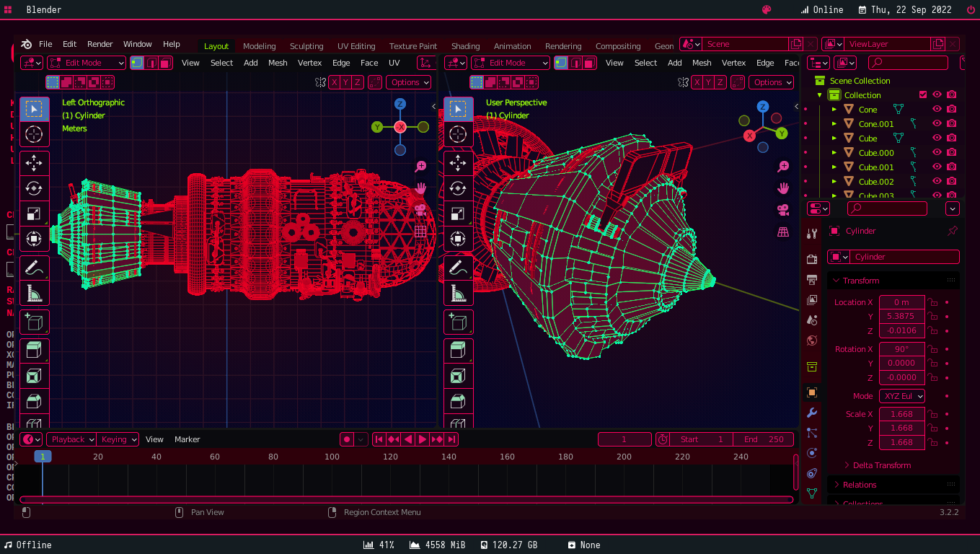Click the Cylinder object name field
The width and height of the screenshot is (980, 554).
pyautogui.click(x=905, y=257)
